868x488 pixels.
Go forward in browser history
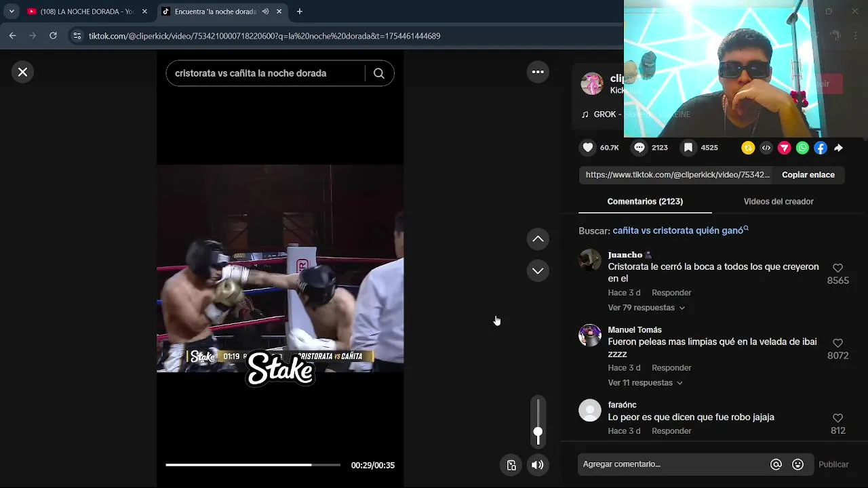pos(33,36)
